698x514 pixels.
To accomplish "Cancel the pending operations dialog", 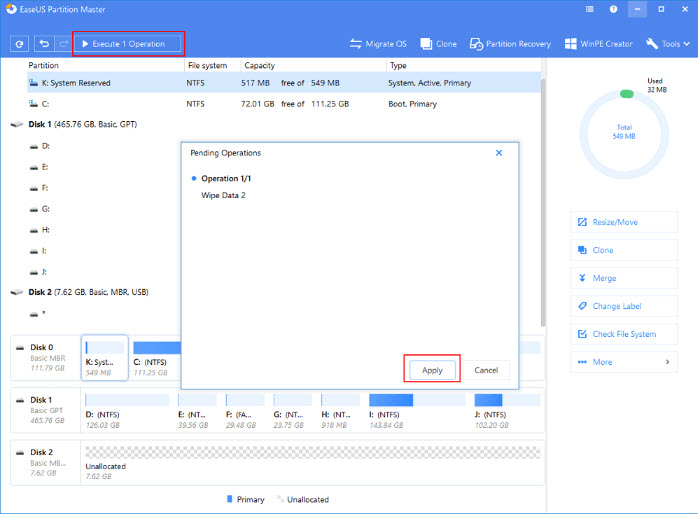I will [x=486, y=370].
